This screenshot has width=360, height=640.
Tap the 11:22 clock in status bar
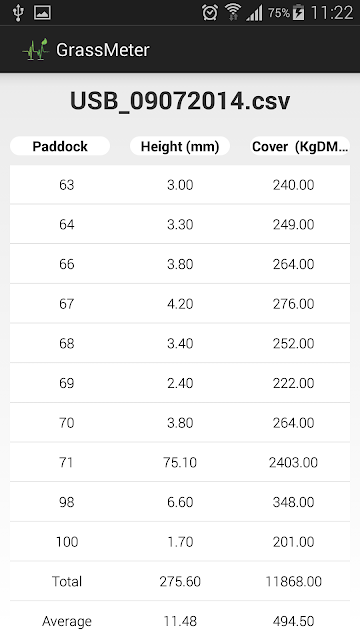point(331,13)
